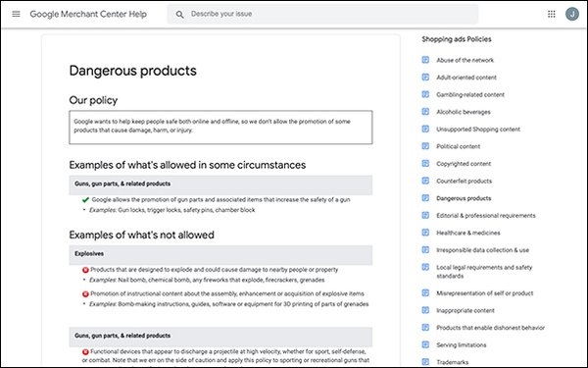
Task: Click the article icon beside Alcoholic beverages
Action: click(425, 112)
